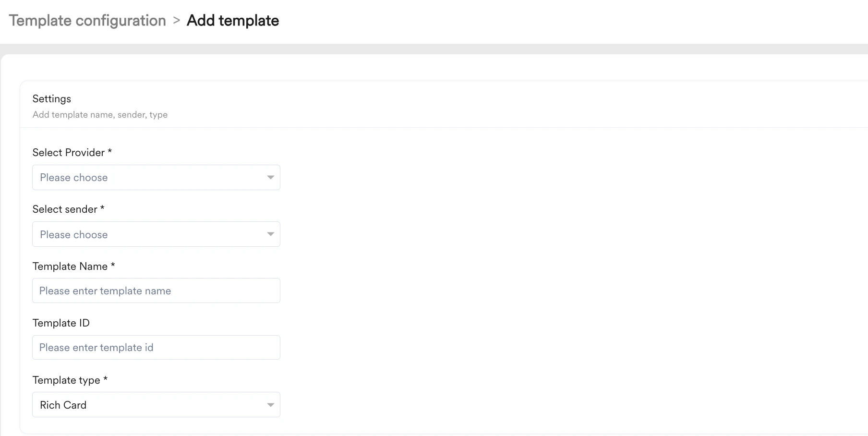This screenshot has width=868, height=436.
Task: Click the Template Name field label
Action: click(70, 266)
